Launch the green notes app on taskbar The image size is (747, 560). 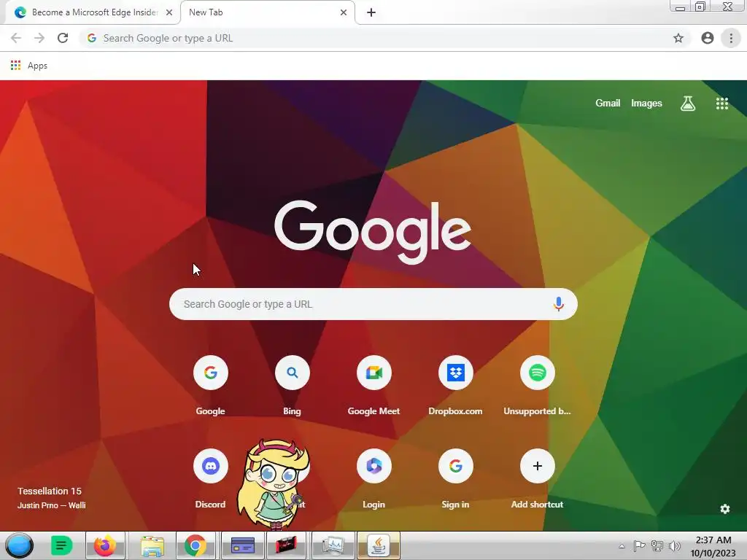[61, 545]
